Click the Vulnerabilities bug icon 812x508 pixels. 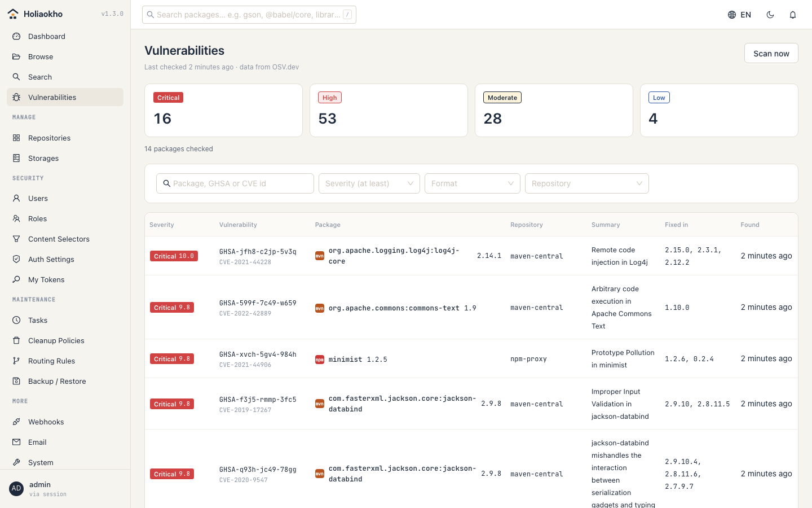16,97
